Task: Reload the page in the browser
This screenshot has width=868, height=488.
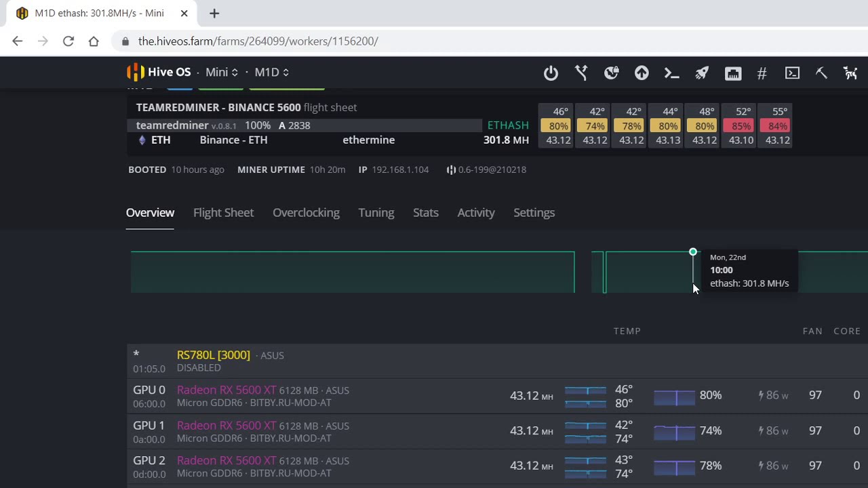Action: 68,41
